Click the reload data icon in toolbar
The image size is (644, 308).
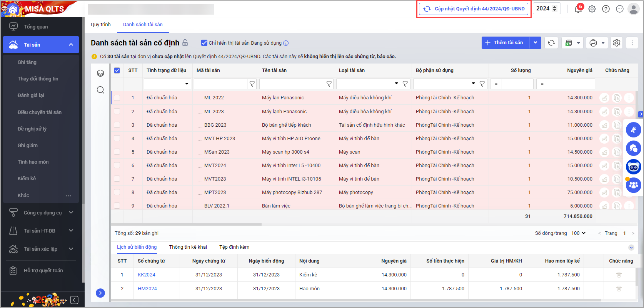(x=551, y=43)
